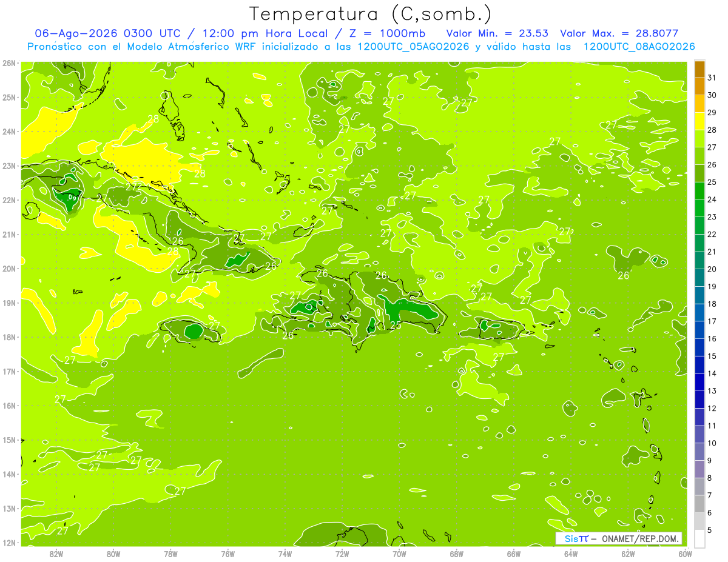The width and height of the screenshot is (728, 562).
Task: Click the 74W longitude label
Action: coord(285,554)
